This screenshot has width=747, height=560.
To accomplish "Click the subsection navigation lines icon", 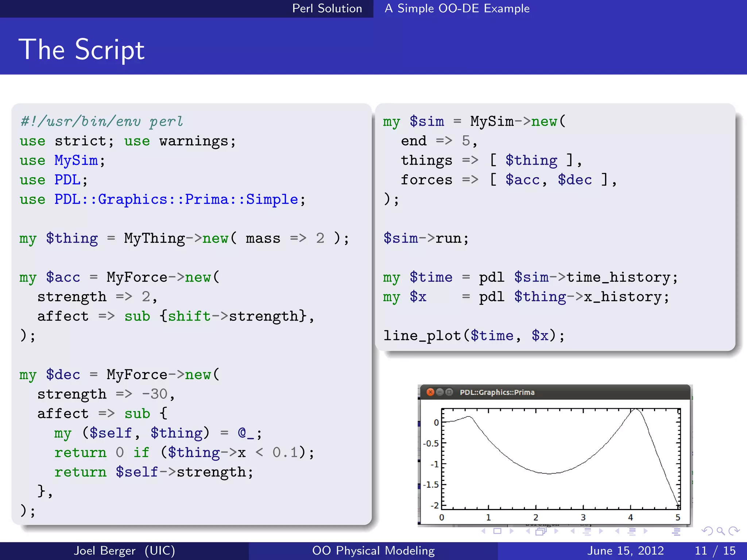I will pos(587,532).
